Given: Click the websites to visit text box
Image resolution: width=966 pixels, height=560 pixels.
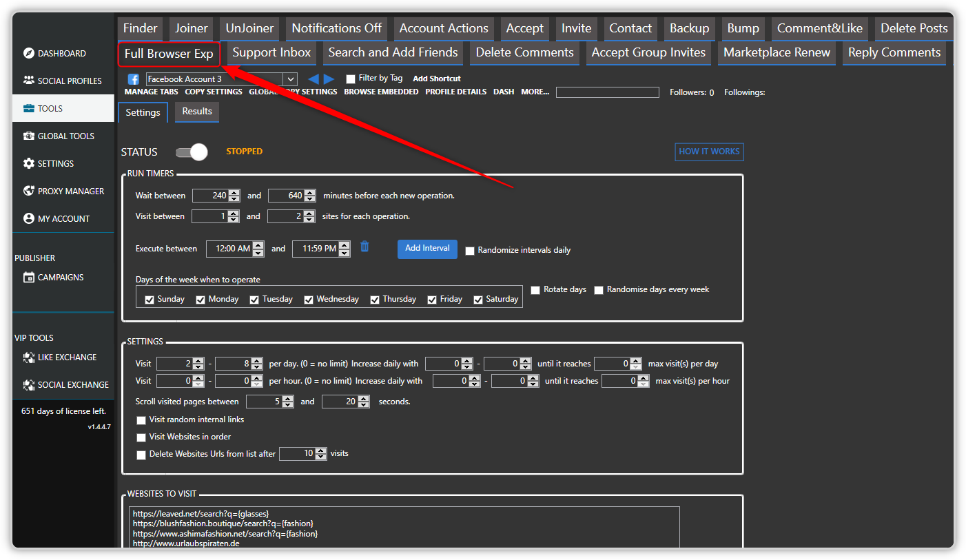Looking at the screenshot, I should (x=404, y=527).
